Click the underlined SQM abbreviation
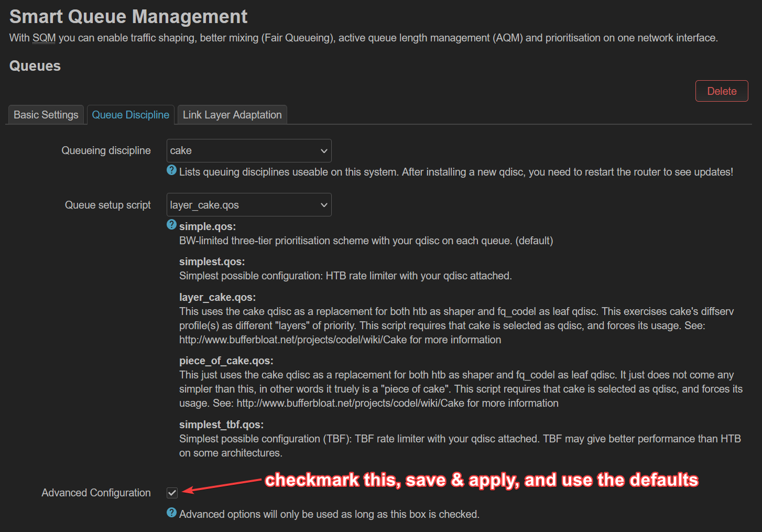 click(44, 38)
